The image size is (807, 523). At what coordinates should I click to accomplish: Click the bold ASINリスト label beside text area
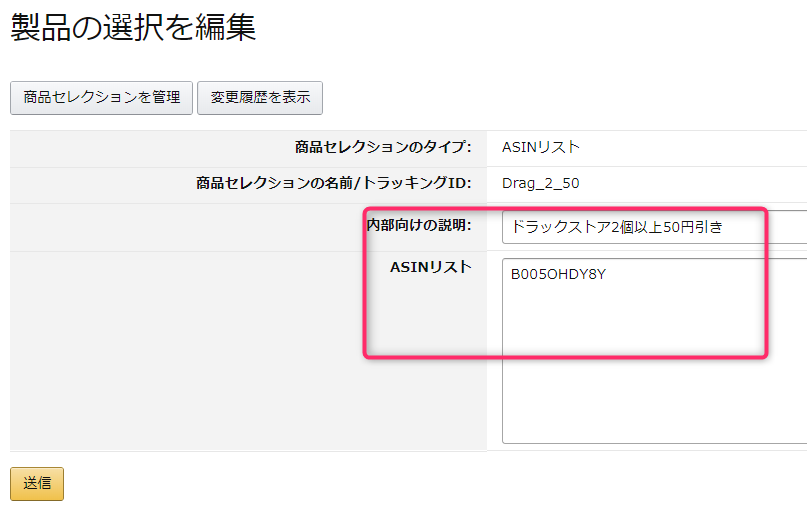click(x=430, y=266)
